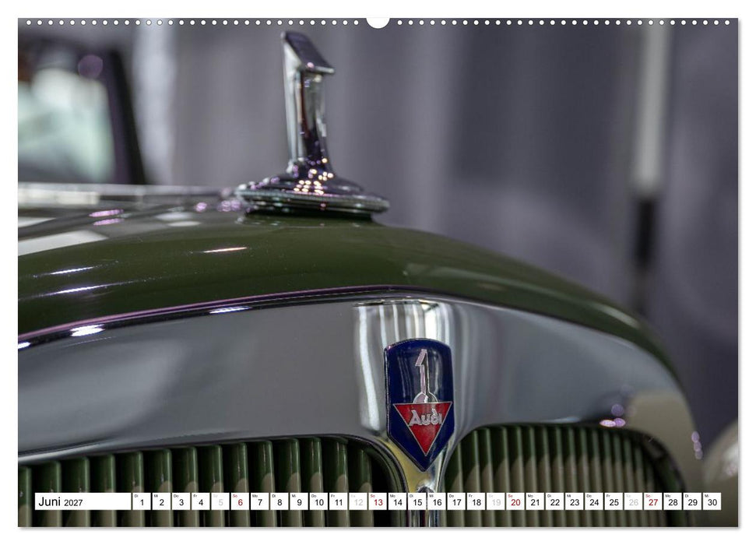The image size is (756, 545).
Task: Select red Sunday 27 date cell
Action: pyautogui.click(x=653, y=501)
